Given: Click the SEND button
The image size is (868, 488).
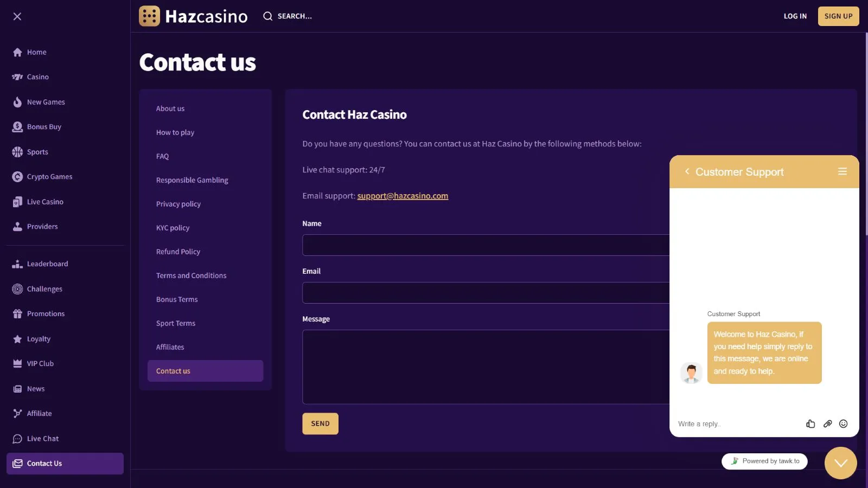Looking at the screenshot, I should [320, 424].
